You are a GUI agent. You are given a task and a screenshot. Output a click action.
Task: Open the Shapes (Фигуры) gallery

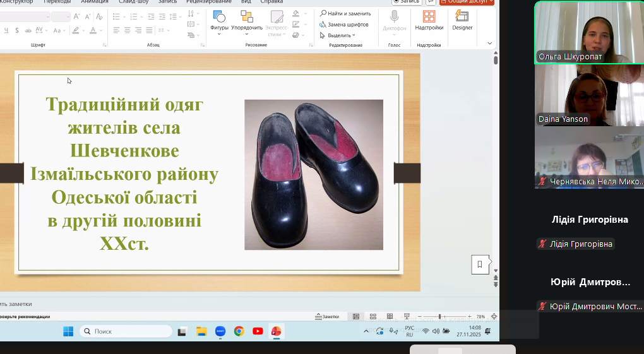[x=219, y=20]
